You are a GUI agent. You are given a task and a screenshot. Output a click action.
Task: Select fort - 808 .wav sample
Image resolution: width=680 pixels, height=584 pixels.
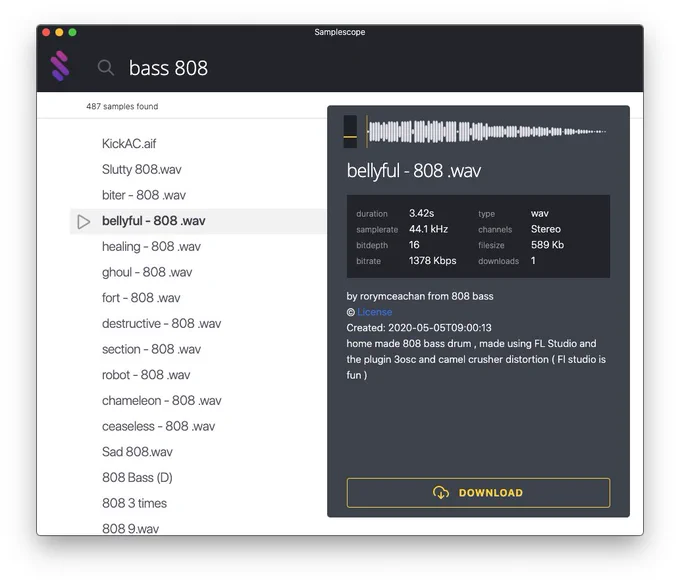141,298
